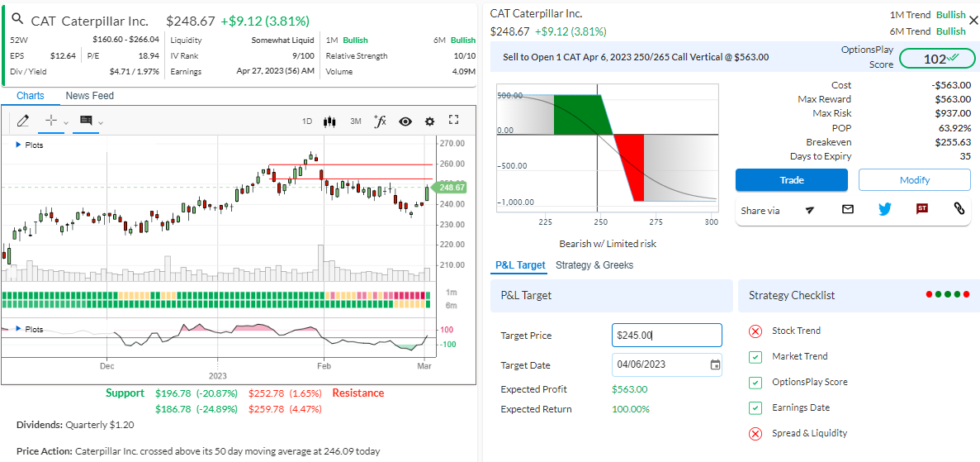Screen dimensions: 980x462
Task: Click the Strategy Checklist status dots
Action: (x=948, y=294)
